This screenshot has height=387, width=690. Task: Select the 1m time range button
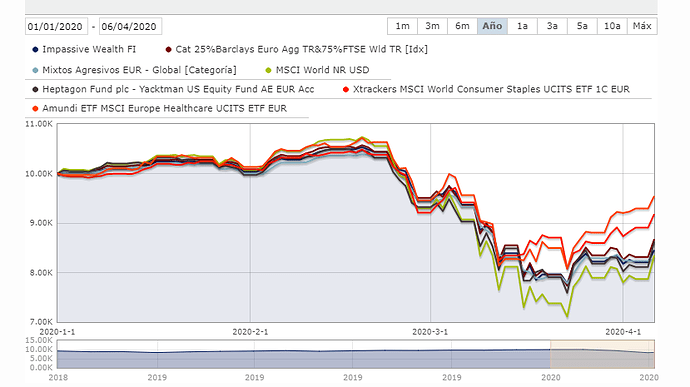point(402,26)
